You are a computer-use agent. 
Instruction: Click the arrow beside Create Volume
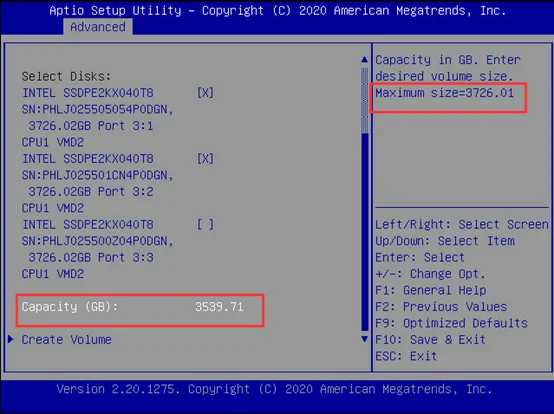click(11, 339)
